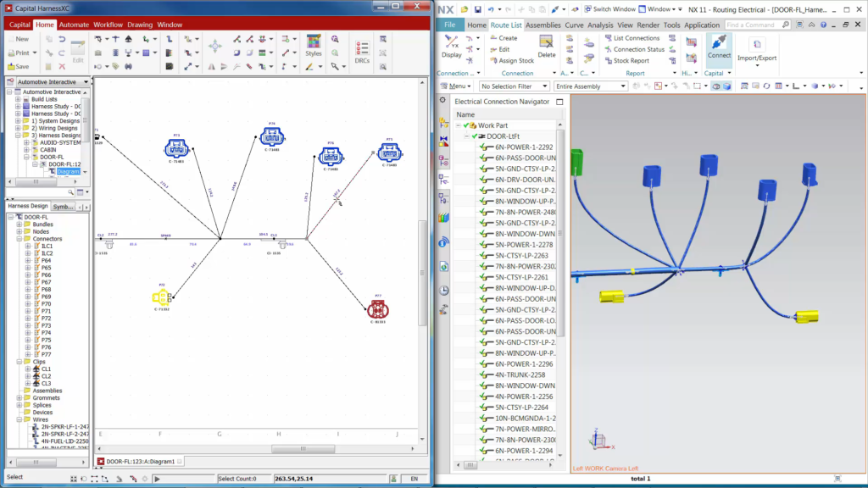868x488 pixels.
Task: Click Switch Window in NX title bar
Action: coord(609,9)
